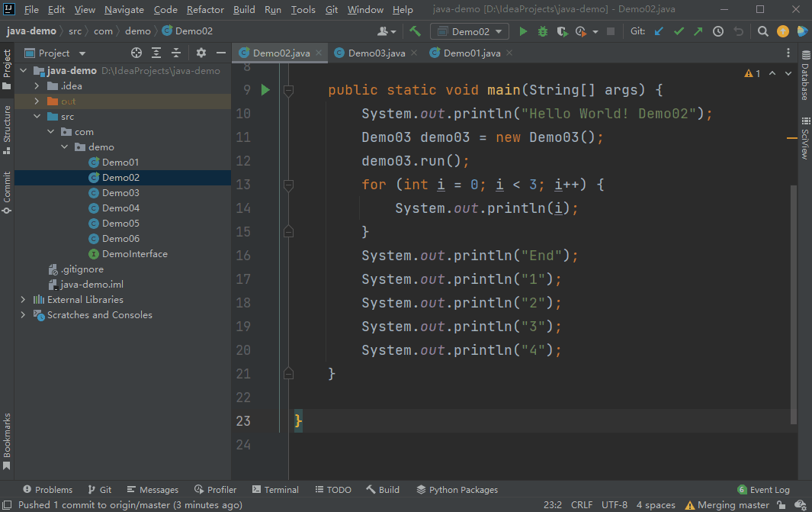
Task: Commit changes using the Git checkmark
Action: coord(679,31)
